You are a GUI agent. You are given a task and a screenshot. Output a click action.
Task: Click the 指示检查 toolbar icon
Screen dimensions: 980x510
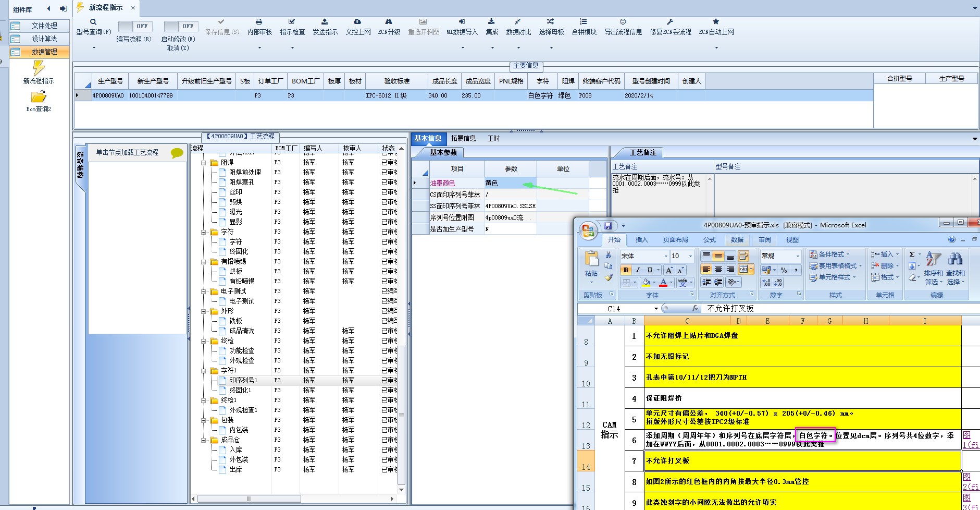(292, 22)
